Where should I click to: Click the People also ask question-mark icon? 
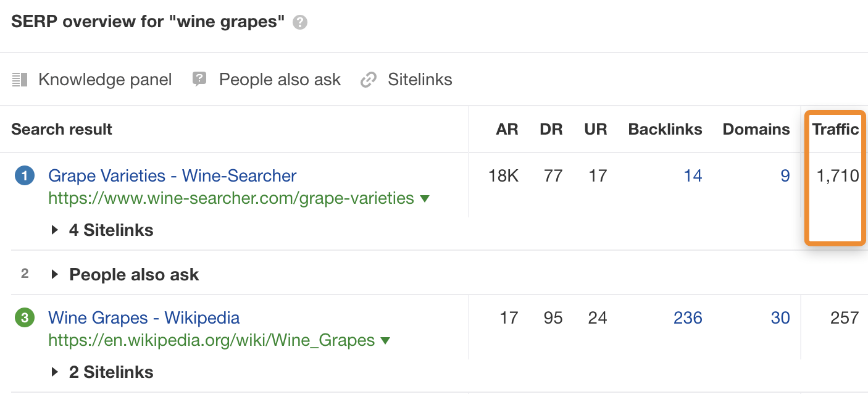[199, 79]
